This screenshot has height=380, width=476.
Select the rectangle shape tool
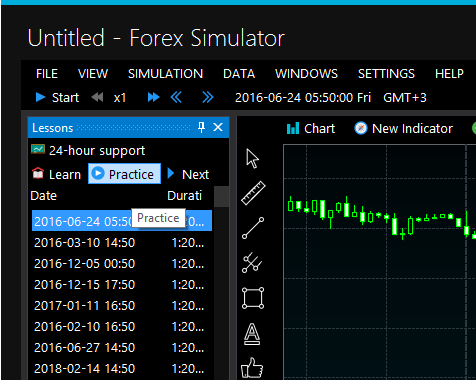[x=253, y=298]
